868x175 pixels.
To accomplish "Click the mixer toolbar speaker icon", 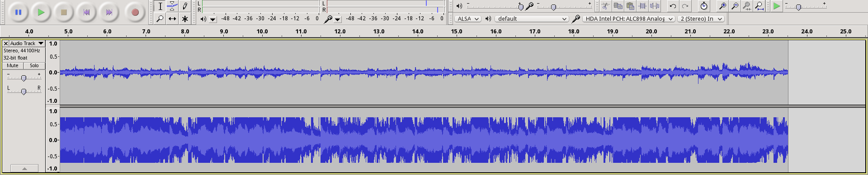I will (459, 6).
